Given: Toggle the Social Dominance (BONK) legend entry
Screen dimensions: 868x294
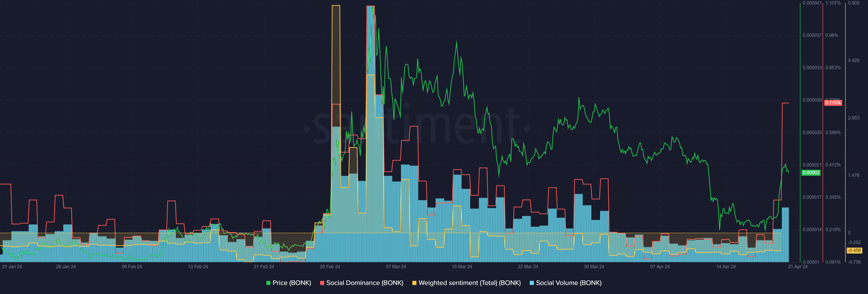Looking at the screenshot, I should [x=361, y=283].
